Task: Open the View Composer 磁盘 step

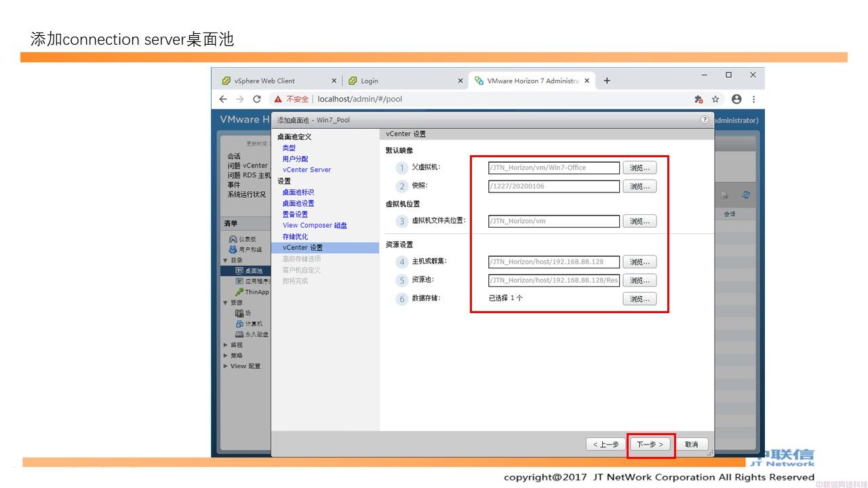Action: pos(315,225)
